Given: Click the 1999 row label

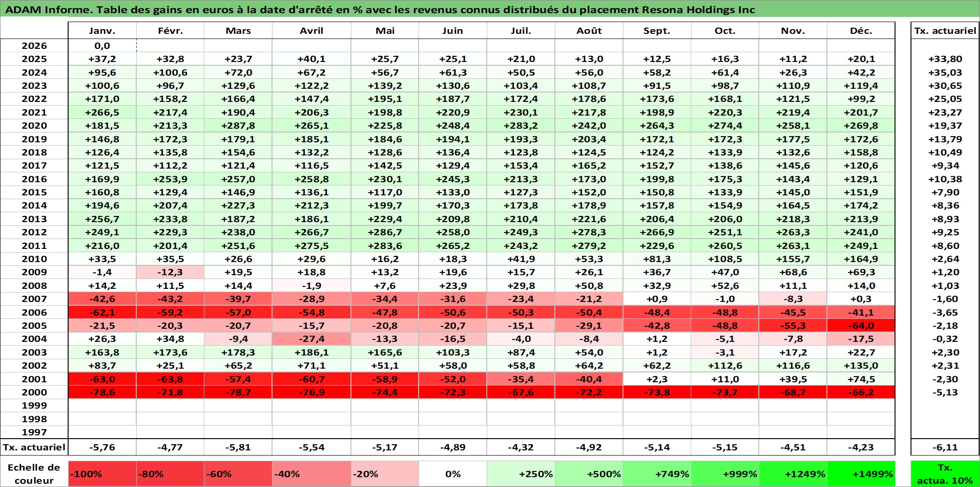Looking at the screenshot, I should (x=34, y=405).
